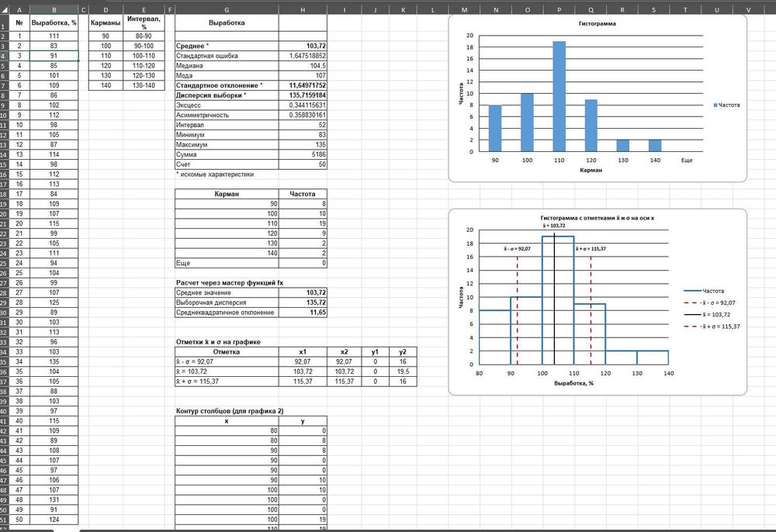
Task: Select column header P
Action: click(x=559, y=10)
